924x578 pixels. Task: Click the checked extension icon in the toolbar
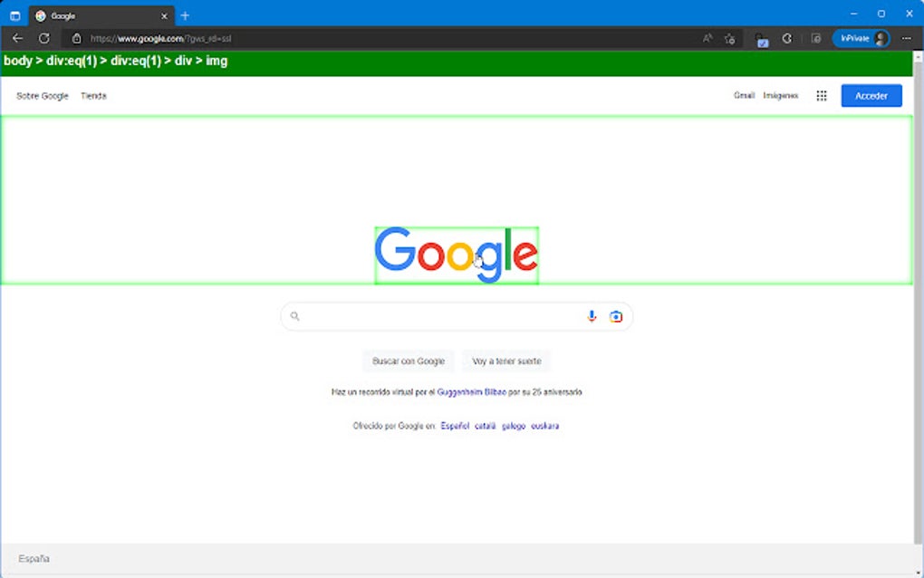pos(762,40)
